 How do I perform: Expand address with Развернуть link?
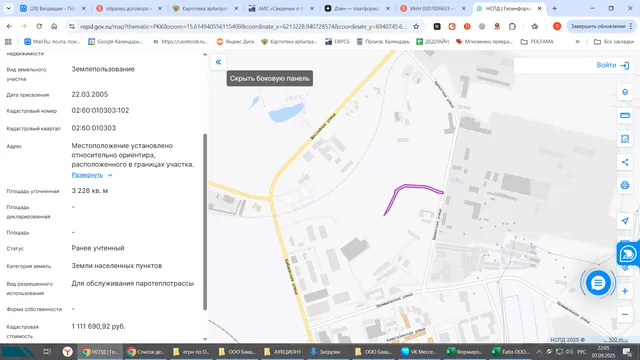[x=87, y=175]
